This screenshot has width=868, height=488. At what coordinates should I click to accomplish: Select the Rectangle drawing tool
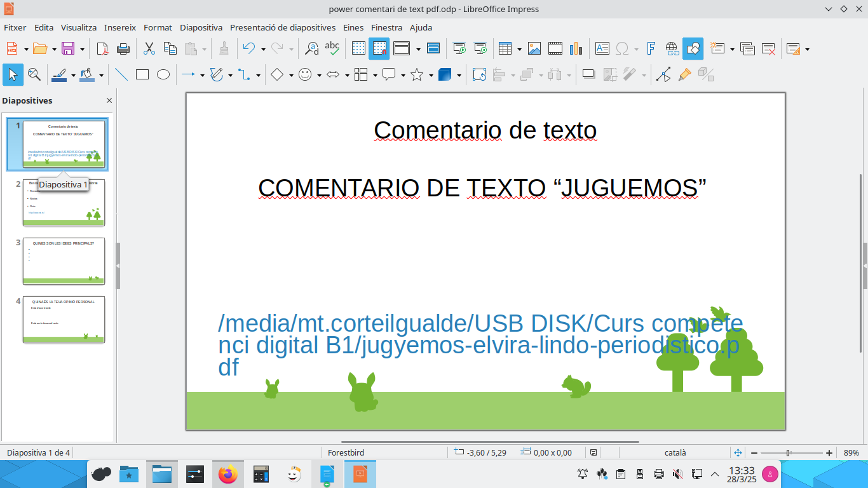coord(142,75)
